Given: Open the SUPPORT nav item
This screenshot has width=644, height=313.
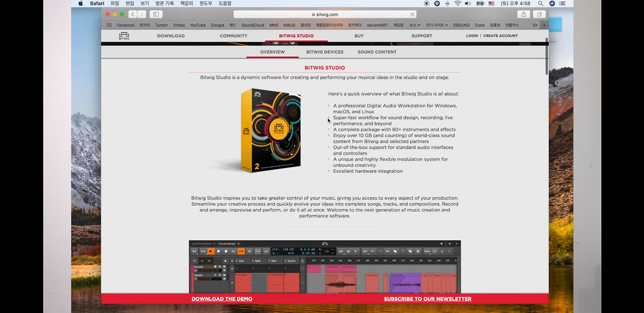Looking at the screenshot, I should (422, 36).
